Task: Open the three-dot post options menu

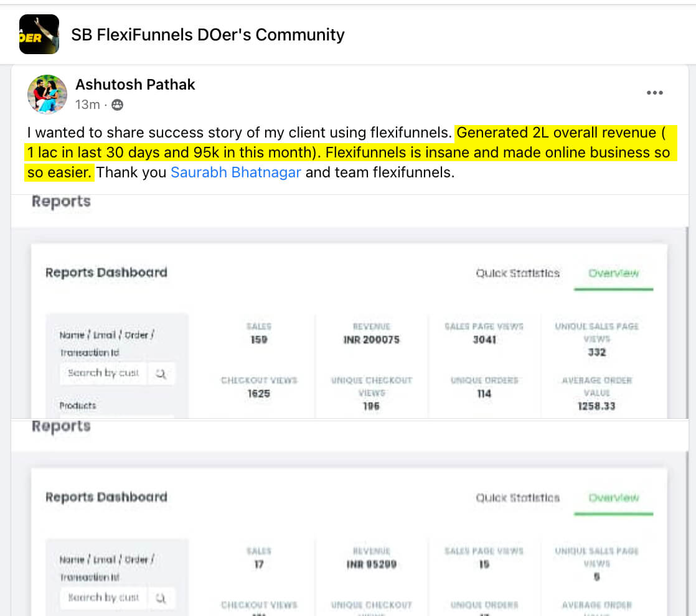Action: click(x=654, y=93)
